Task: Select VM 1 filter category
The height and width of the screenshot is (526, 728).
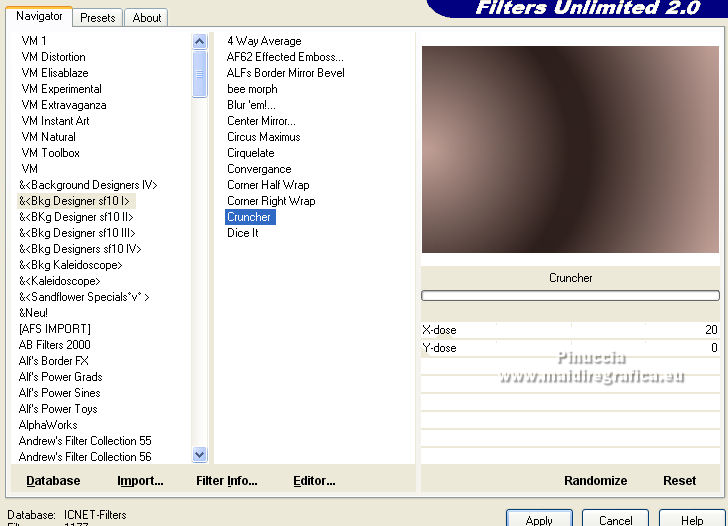Action: point(34,41)
